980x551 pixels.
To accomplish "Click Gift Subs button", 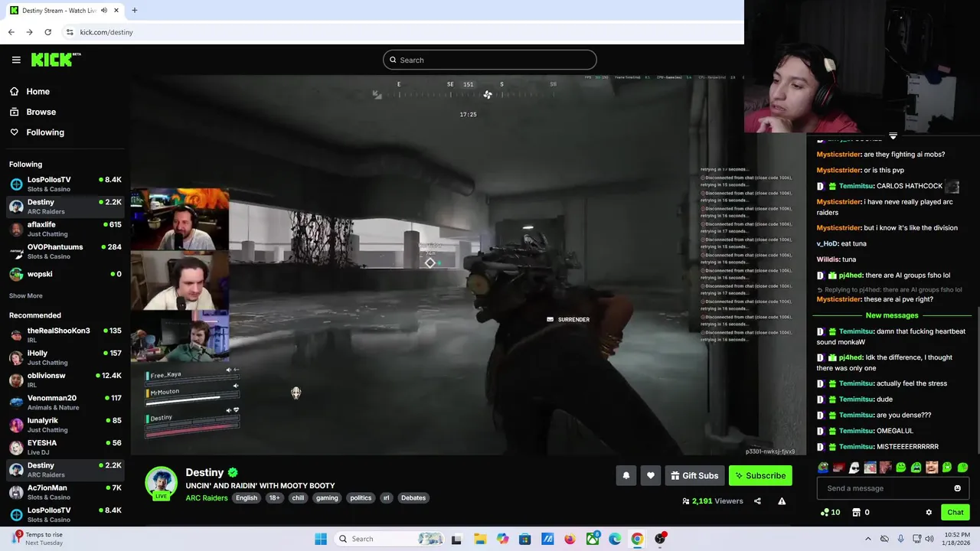I will tap(695, 475).
